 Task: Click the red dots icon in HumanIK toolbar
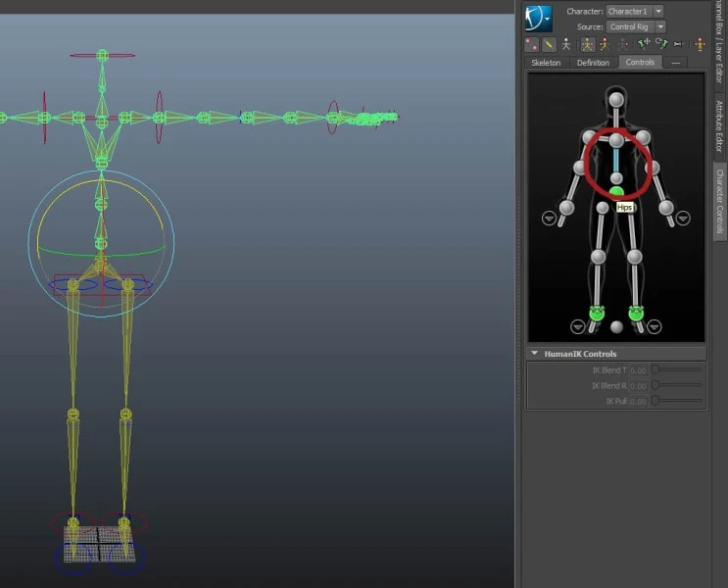pos(532,44)
